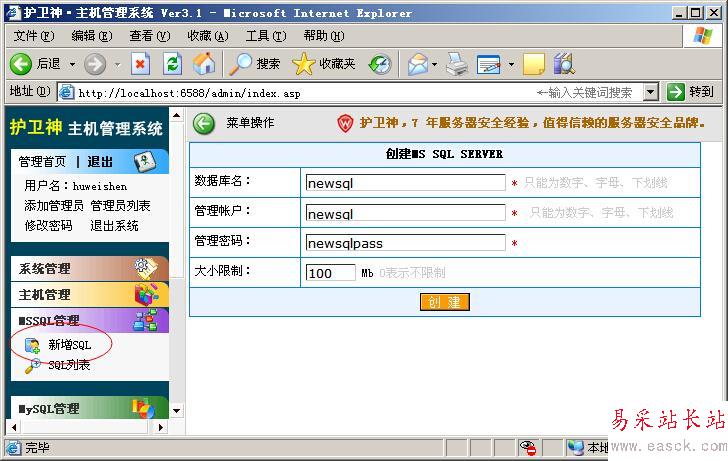Image resolution: width=728 pixels, height=461 pixels.
Task: Open the 查看(V) menu
Action: [x=150, y=36]
